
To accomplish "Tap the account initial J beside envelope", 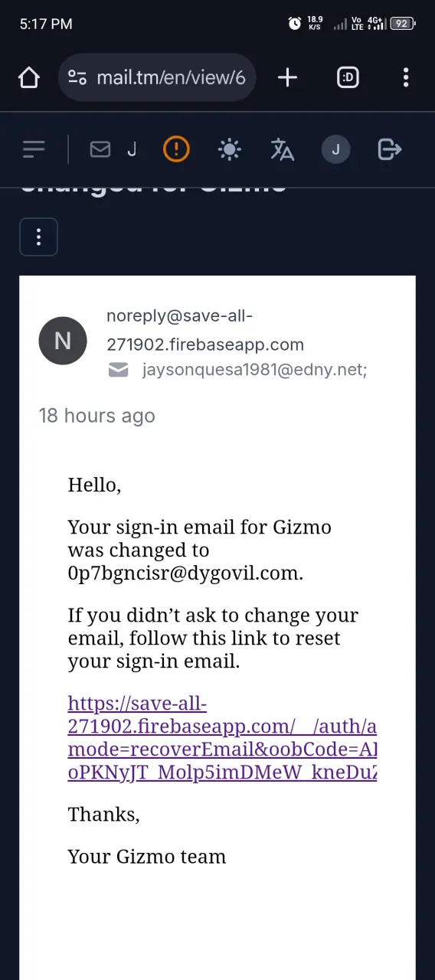I will (132, 149).
